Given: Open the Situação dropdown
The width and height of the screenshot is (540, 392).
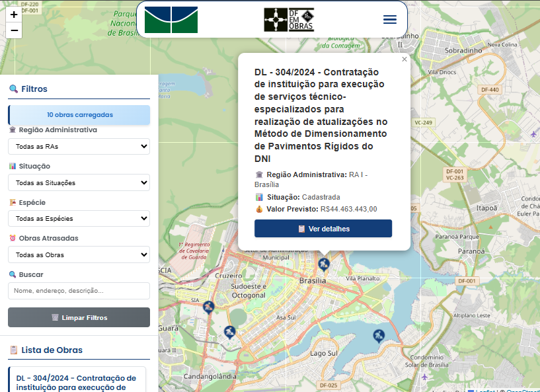Looking at the screenshot, I should 79,182.
